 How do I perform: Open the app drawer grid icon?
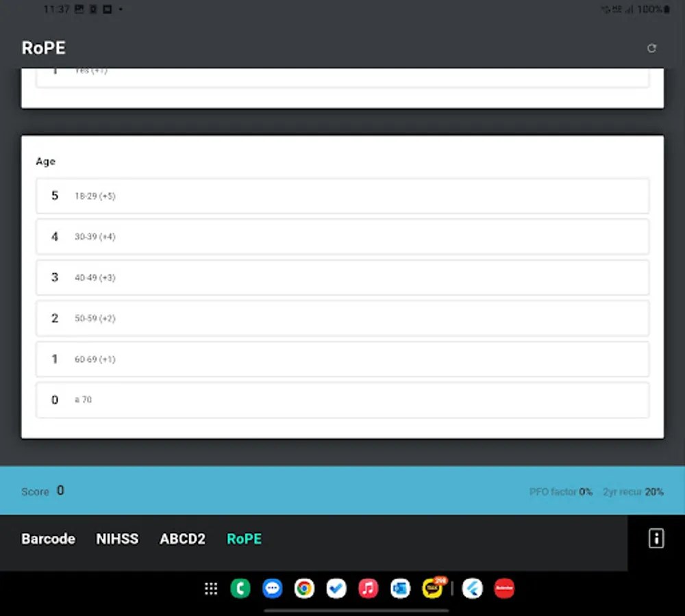(x=210, y=588)
